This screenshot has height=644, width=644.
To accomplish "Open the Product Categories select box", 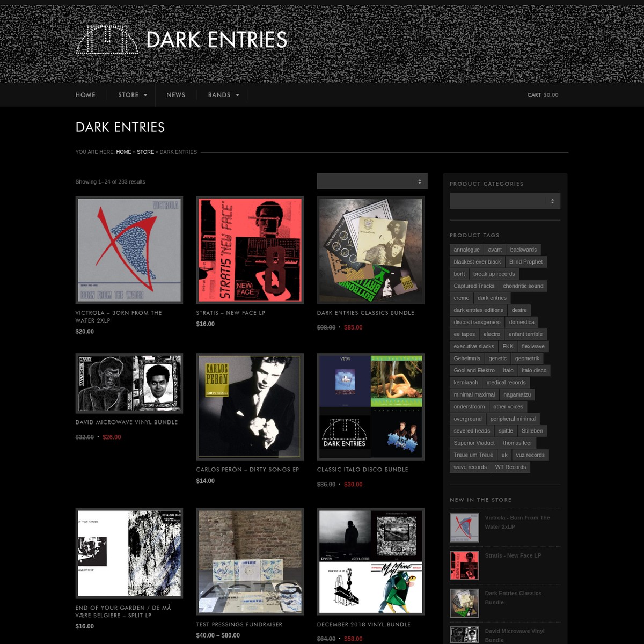I will pos(505,201).
